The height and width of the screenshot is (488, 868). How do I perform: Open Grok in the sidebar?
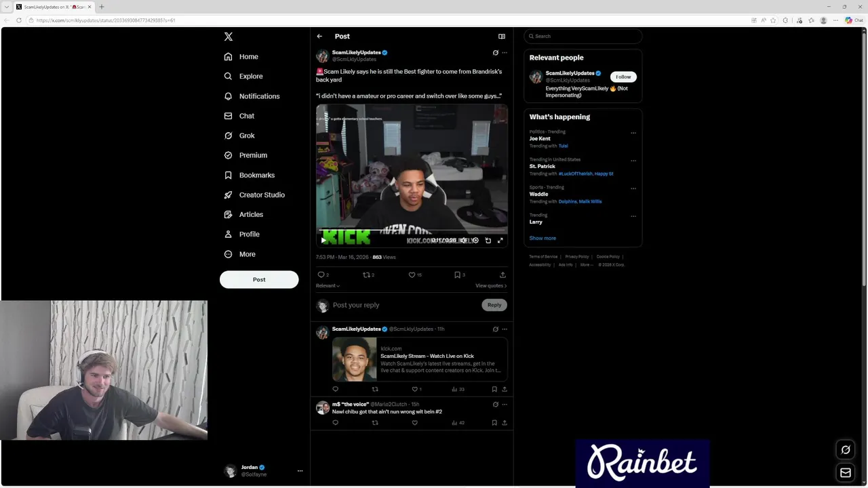(x=239, y=136)
